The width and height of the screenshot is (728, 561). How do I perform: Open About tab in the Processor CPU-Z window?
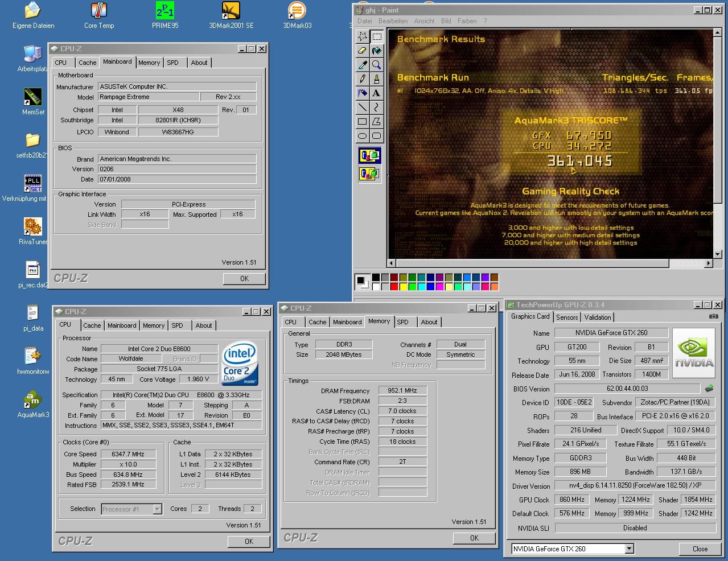[204, 325]
